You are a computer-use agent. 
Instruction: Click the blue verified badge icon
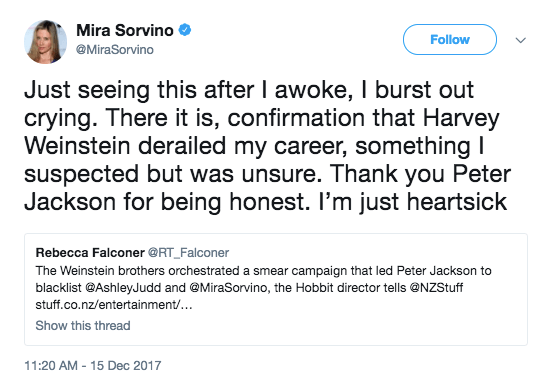185,30
